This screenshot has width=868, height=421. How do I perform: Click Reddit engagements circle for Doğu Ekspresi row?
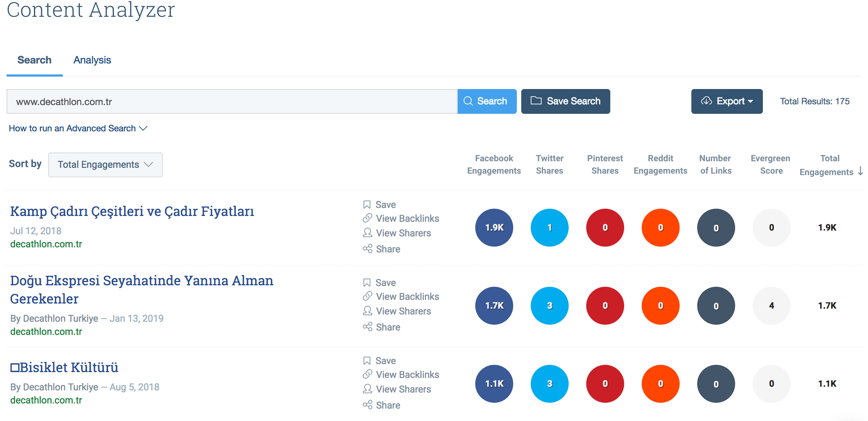[661, 306]
